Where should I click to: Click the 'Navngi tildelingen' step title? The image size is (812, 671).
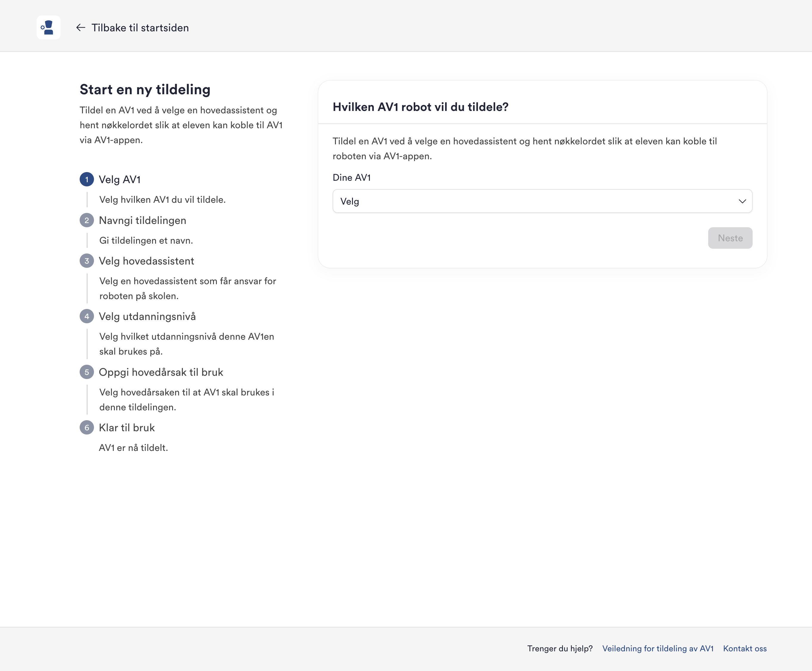[x=143, y=220]
